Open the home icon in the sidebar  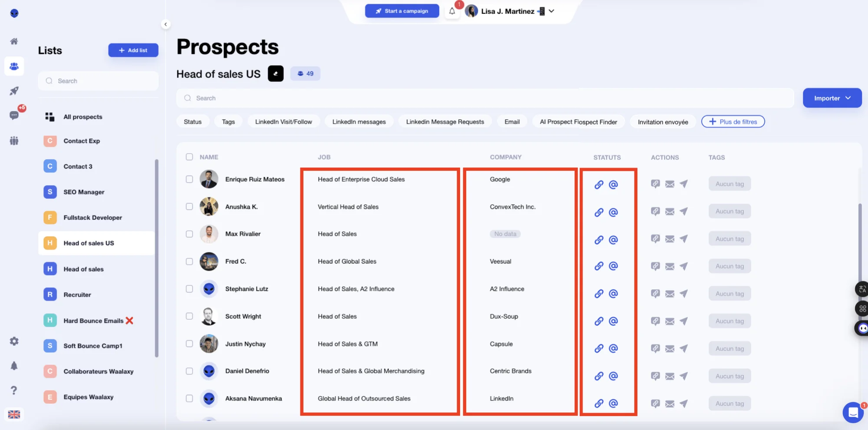pos(14,41)
